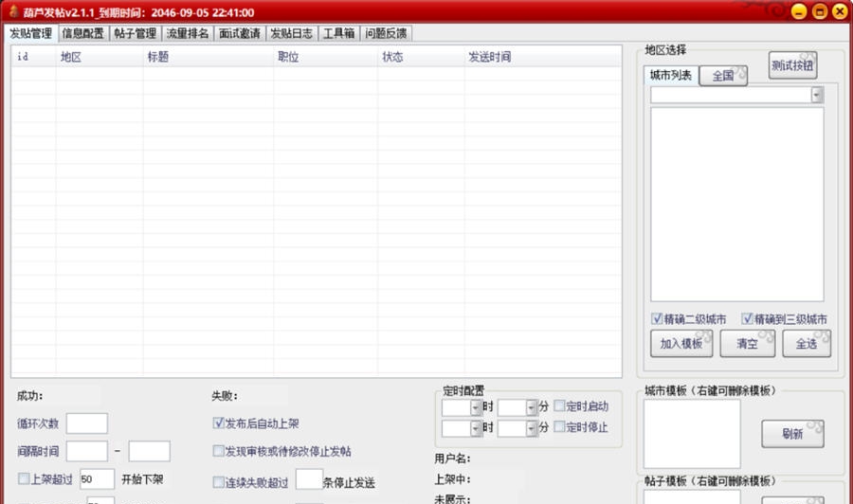853x504 pixels.
Task: Toggle the 精确到三级城市 checkbox
Action: (x=748, y=318)
